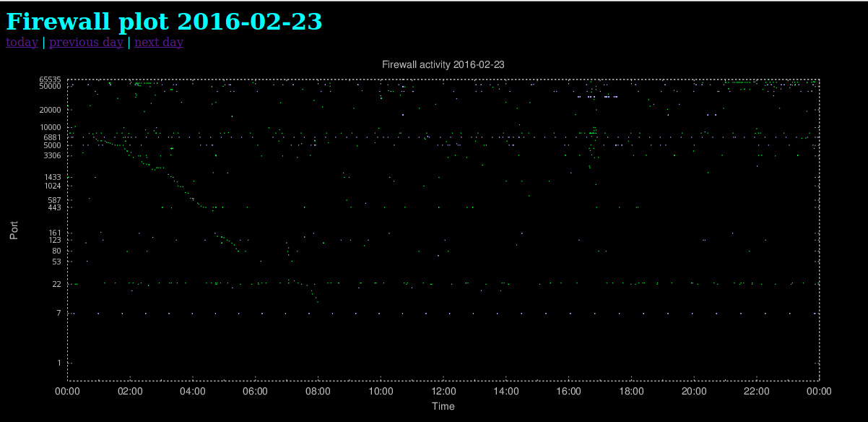
Task: Click the chart title 'Firewall activity 2016-02-23'
Action: [443, 64]
